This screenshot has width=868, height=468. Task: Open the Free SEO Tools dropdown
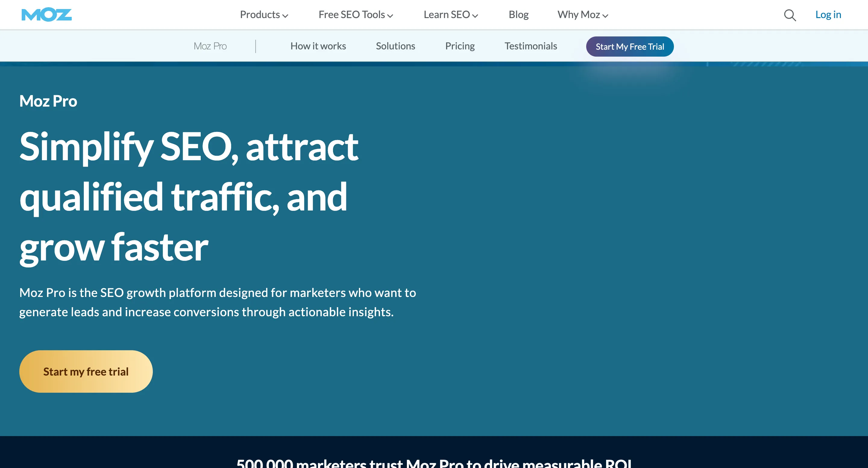click(356, 15)
